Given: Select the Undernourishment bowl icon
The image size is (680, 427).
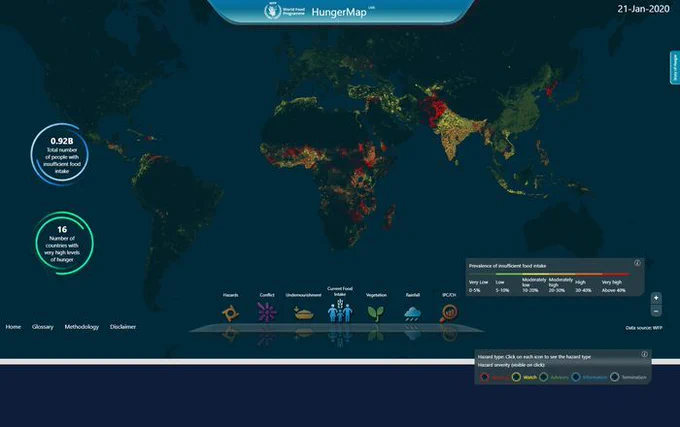Looking at the screenshot, I should click(x=304, y=313).
